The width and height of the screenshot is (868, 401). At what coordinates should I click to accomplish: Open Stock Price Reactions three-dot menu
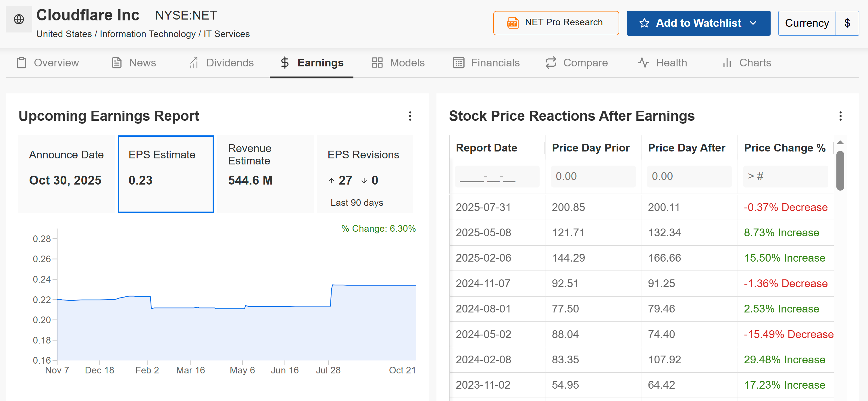(x=840, y=116)
